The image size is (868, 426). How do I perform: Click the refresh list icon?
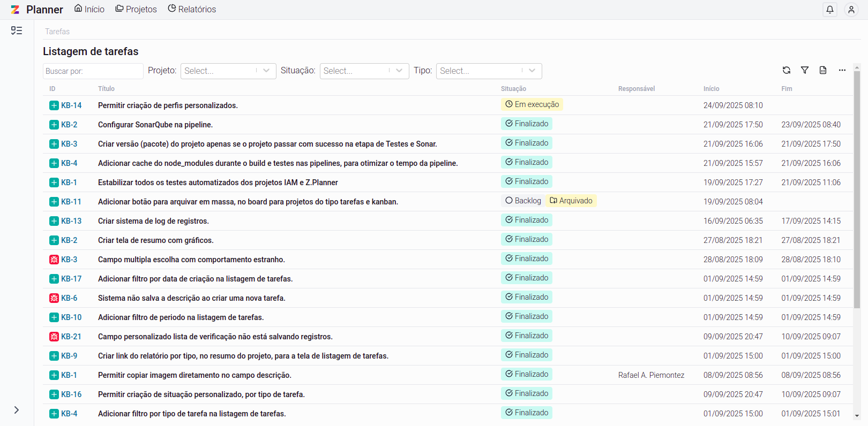pyautogui.click(x=786, y=70)
